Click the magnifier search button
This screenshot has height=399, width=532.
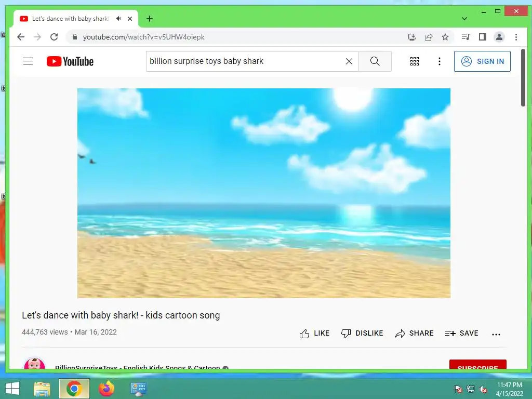click(x=375, y=61)
